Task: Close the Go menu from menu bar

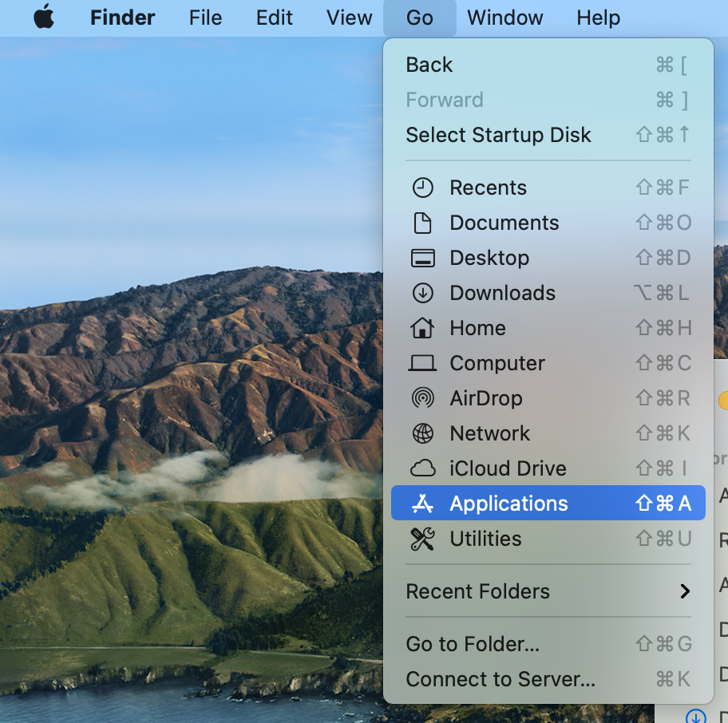Action: coord(420,18)
